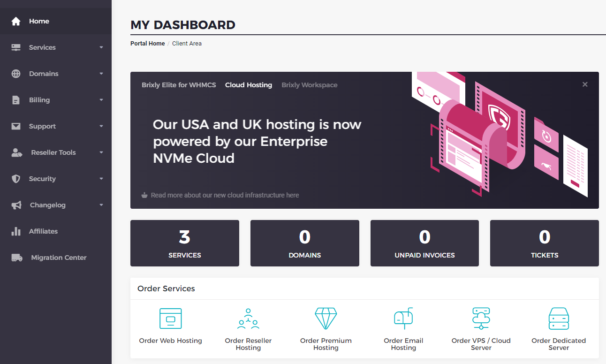Click the Client Area breadcrumb

coord(187,44)
